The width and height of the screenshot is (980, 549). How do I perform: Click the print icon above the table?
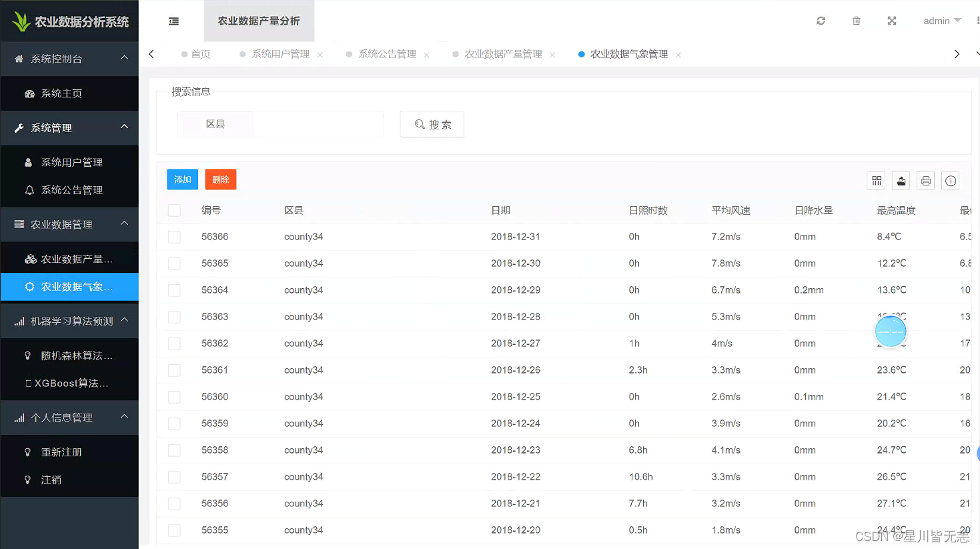click(926, 181)
